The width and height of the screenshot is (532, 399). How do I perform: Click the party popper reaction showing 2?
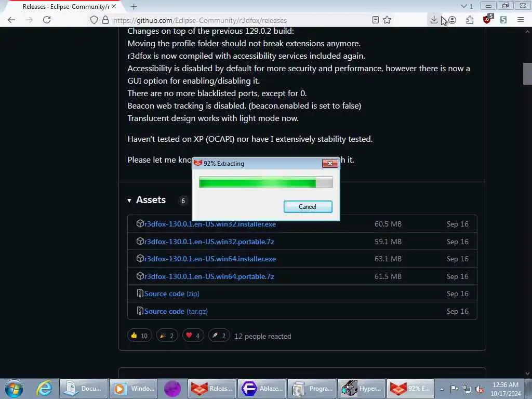[167, 336]
